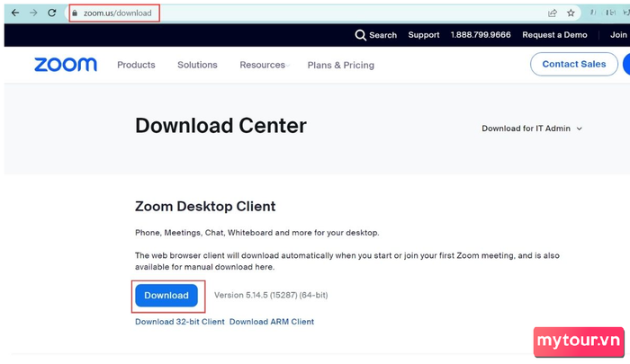
Task: Bookmark the page with the star icon
Action: click(x=571, y=13)
